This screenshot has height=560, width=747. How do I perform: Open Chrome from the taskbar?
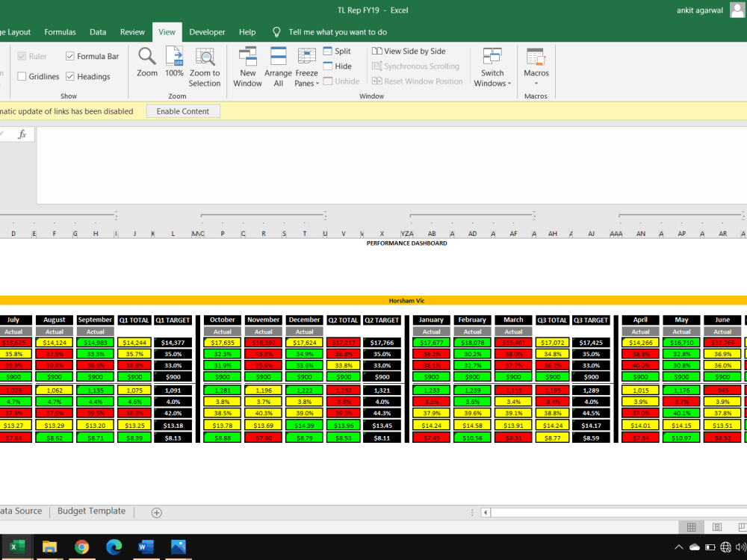81,547
